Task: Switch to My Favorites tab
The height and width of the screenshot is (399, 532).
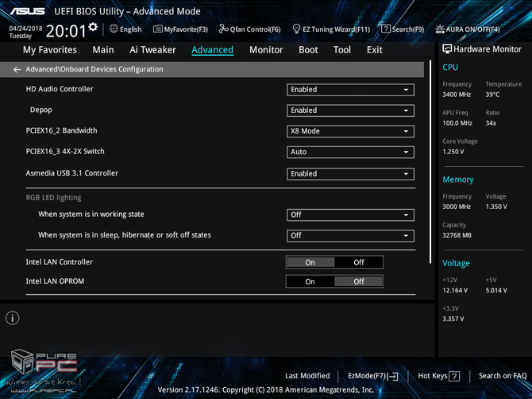Action: (x=50, y=50)
